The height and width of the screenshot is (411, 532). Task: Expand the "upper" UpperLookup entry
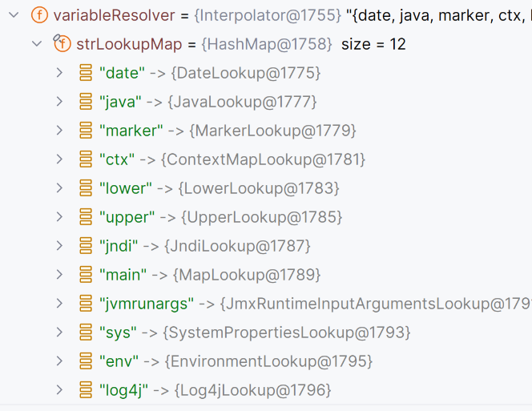(60, 217)
